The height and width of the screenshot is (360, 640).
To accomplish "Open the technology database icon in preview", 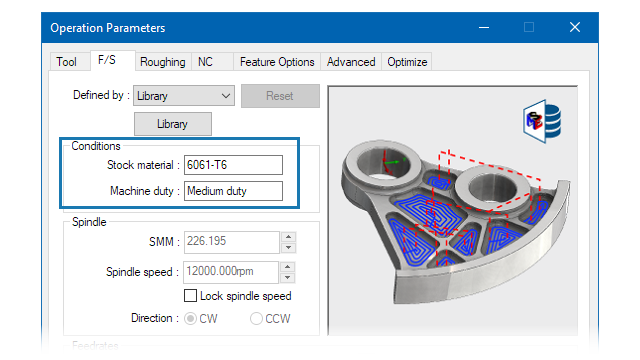I will pos(542,121).
